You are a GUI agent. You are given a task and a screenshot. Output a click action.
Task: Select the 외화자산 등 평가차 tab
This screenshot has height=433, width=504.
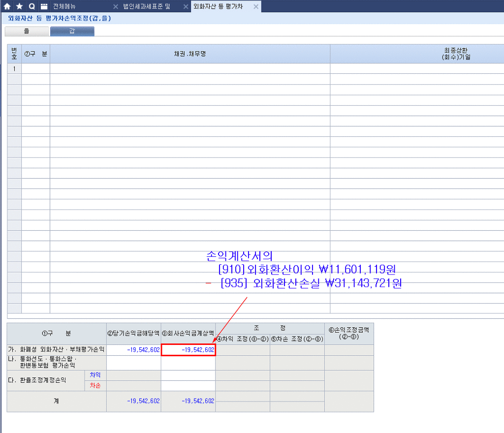pyautogui.click(x=218, y=6)
